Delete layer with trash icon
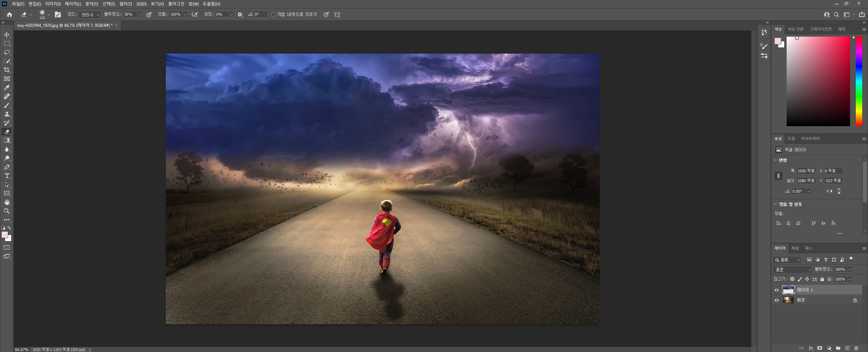Image resolution: width=868 pixels, height=352 pixels. point(856,348)
